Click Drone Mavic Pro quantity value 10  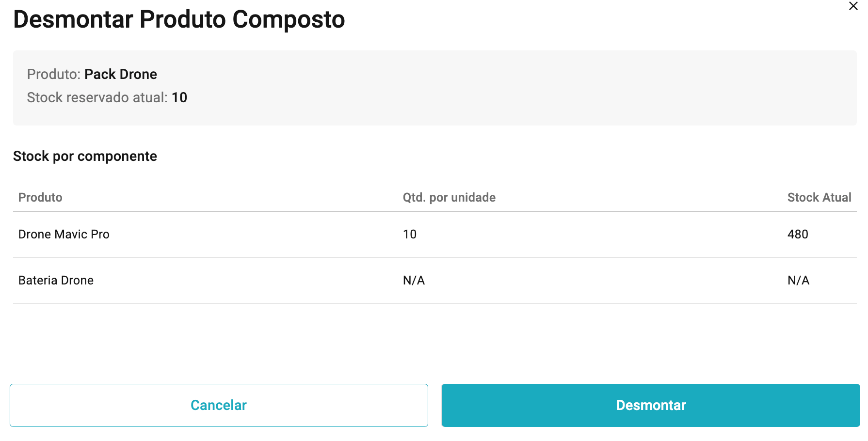410,235
